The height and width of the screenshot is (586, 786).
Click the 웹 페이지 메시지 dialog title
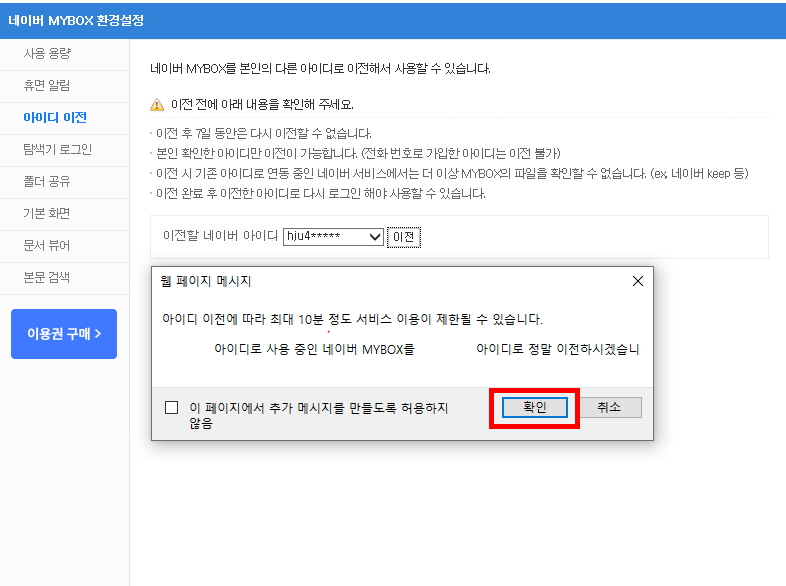206,281
